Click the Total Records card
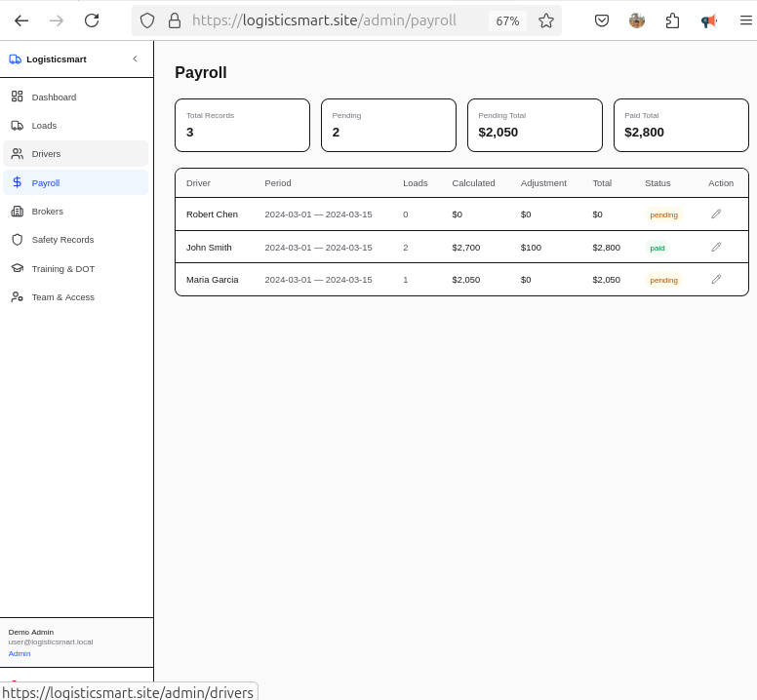Screen dimensions: 757x700 (x=242, y=126)
